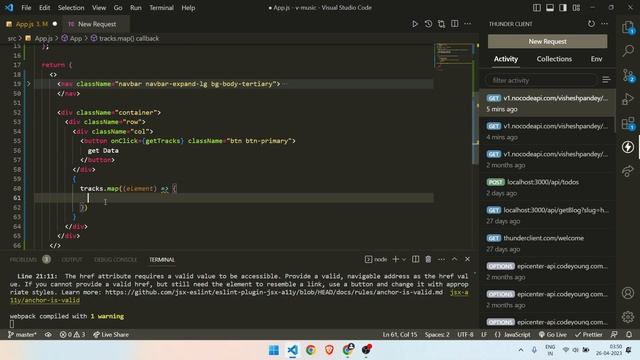Viewport: 640px width, 360px height.
Task: Open the POST localhost:3000/api/todos request
Action: pos(548,187)
